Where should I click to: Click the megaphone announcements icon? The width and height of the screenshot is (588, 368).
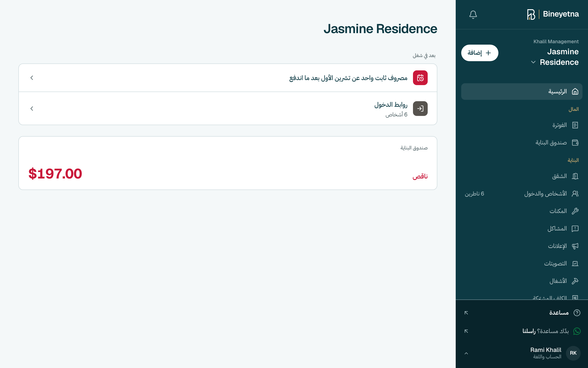[575, 246]
